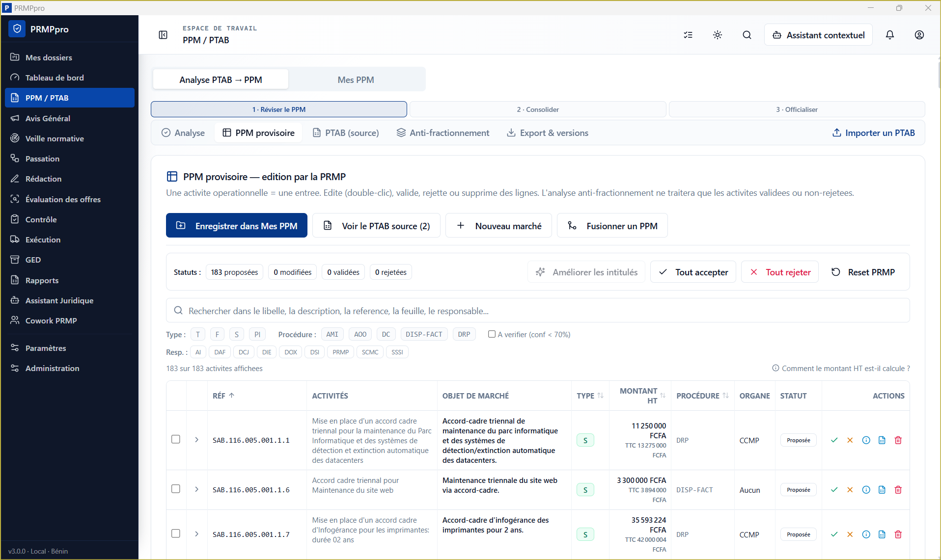Toggle Type filter chip PI

(257, 334)
